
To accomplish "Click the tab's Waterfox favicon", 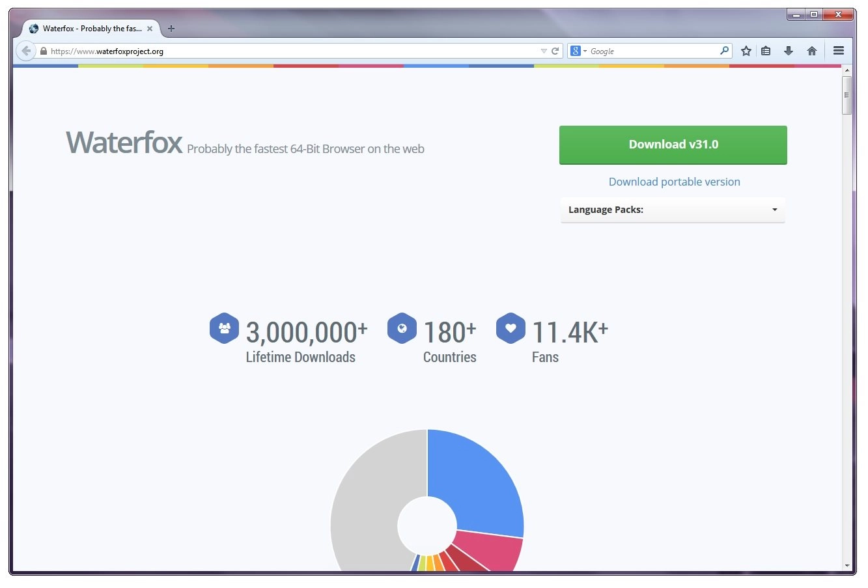I will 34,29.
